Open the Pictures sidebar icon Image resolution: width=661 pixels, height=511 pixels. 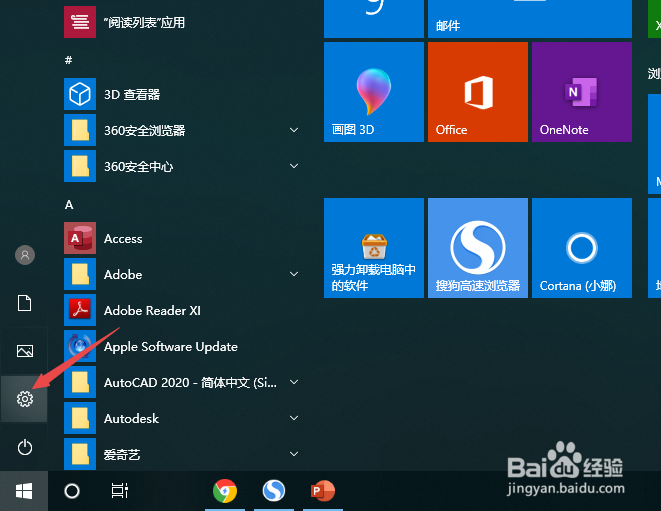[25, 351]
